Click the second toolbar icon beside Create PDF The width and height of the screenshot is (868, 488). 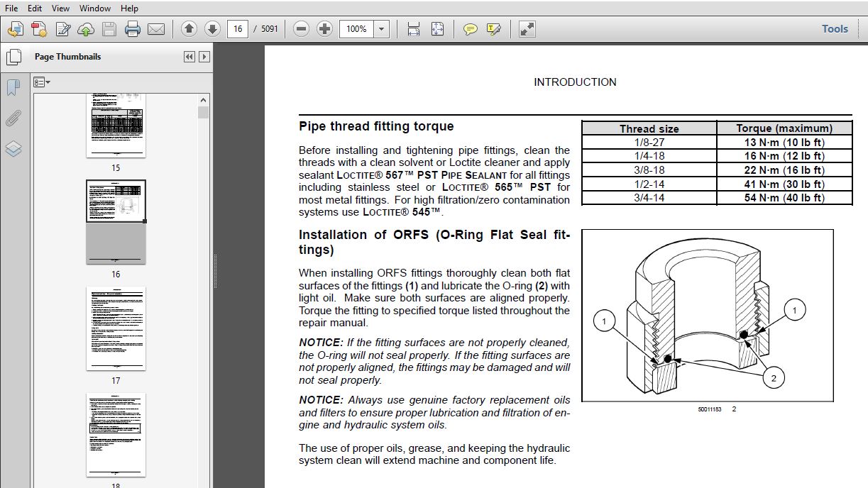click(39, 29)
